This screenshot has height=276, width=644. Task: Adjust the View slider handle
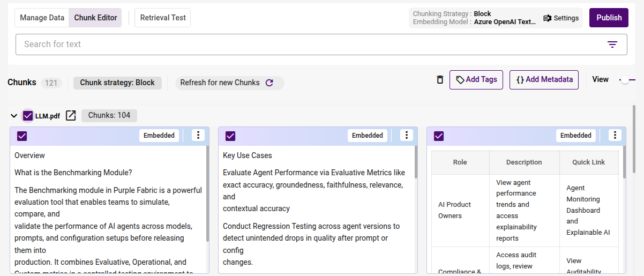tap(625, 80)
